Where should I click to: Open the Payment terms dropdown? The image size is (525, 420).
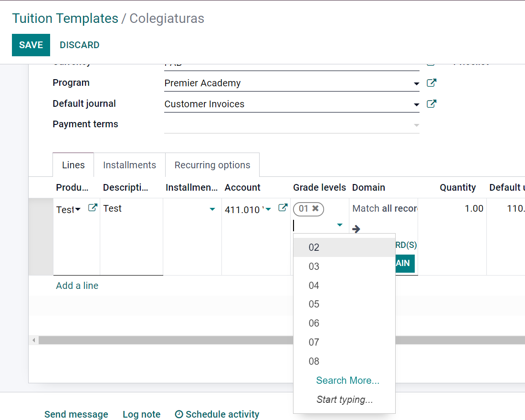click(x=416, y=125)
